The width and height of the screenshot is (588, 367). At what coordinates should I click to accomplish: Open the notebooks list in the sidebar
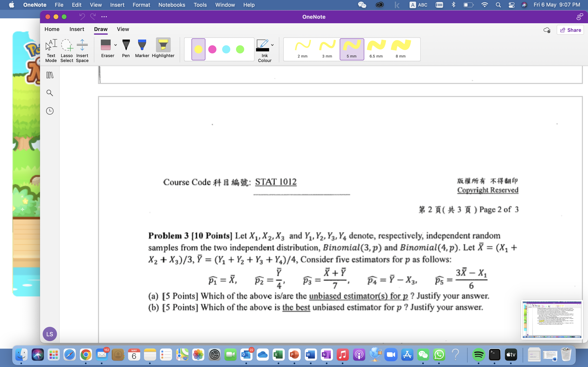50,75
